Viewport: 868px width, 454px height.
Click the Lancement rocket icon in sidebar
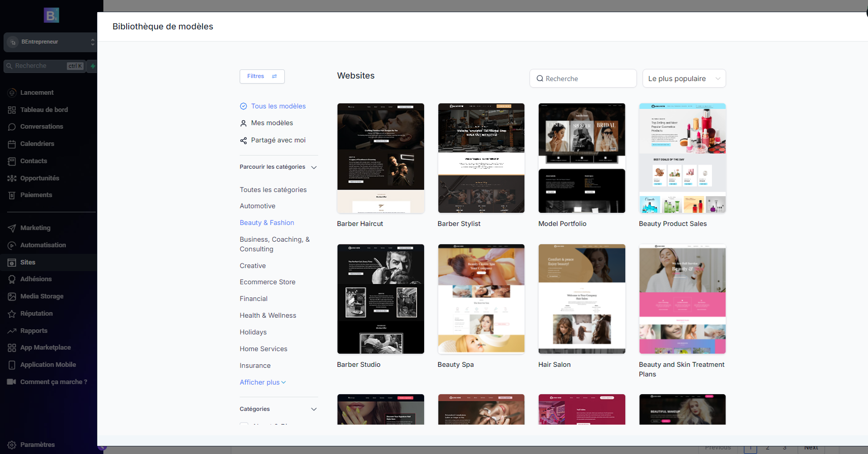12,93
